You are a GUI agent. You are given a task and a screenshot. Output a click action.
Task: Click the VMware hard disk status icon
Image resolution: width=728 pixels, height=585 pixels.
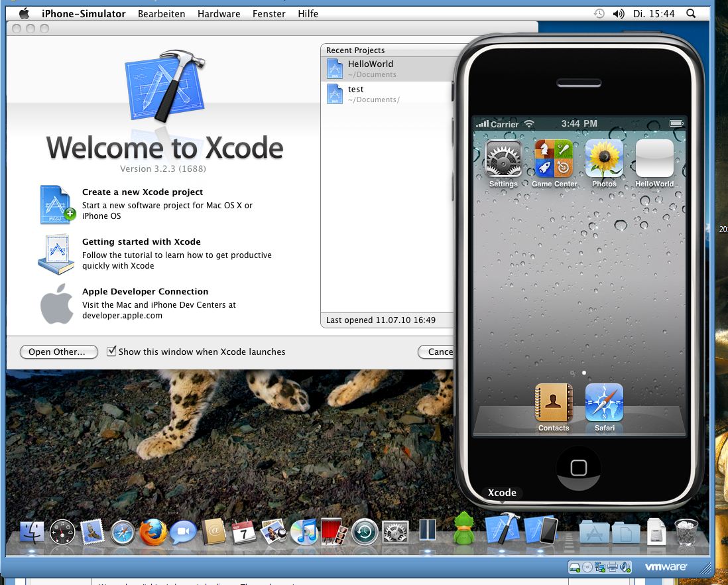pos(575,567)
